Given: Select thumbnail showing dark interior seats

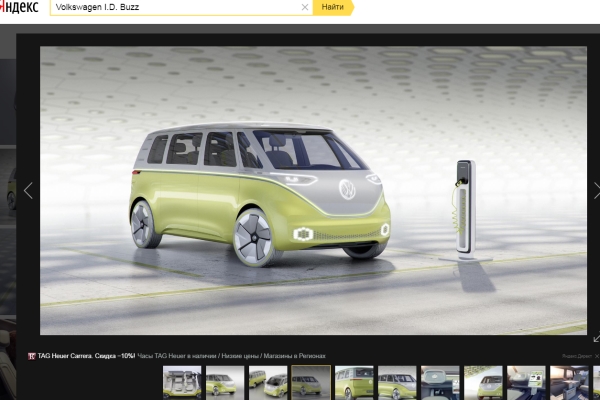Looking at the screenshot, I should tap(569, 383).
